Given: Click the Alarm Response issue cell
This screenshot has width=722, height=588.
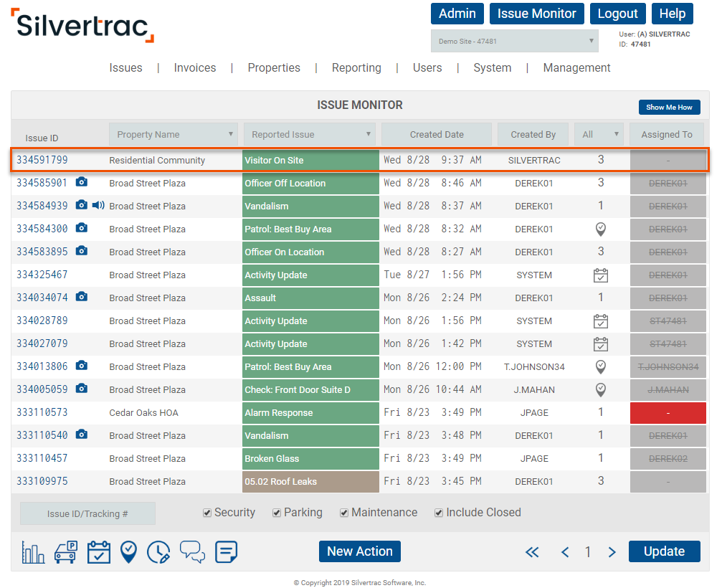Looking at the screenshot, I should [310, 412].
